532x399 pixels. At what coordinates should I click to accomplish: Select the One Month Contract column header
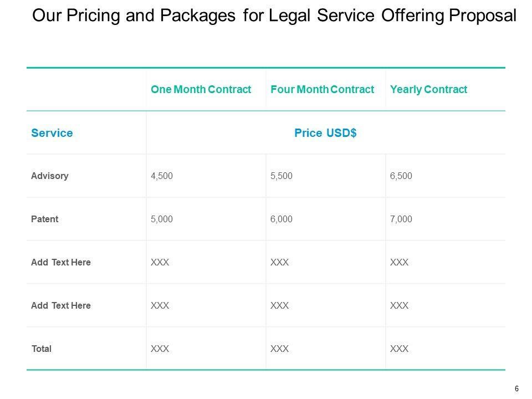point(201,89)
